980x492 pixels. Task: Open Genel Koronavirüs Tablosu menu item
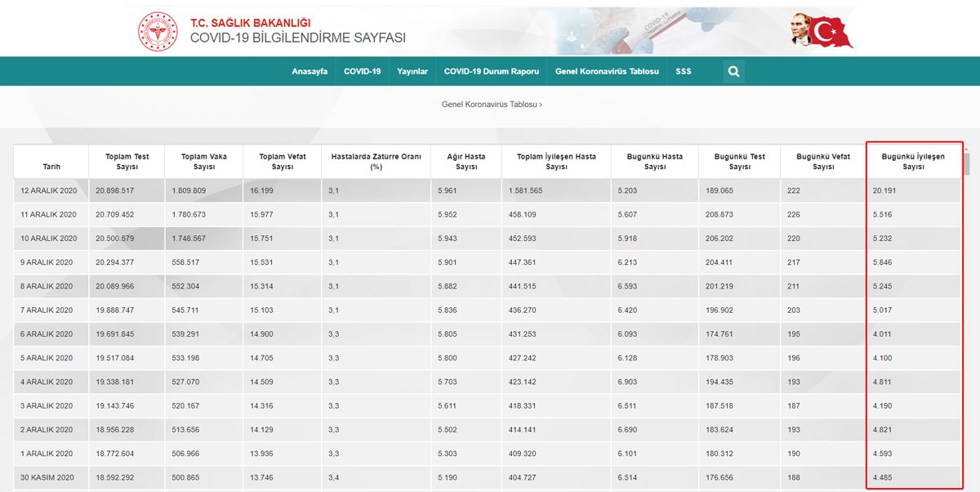click(607, 72)
